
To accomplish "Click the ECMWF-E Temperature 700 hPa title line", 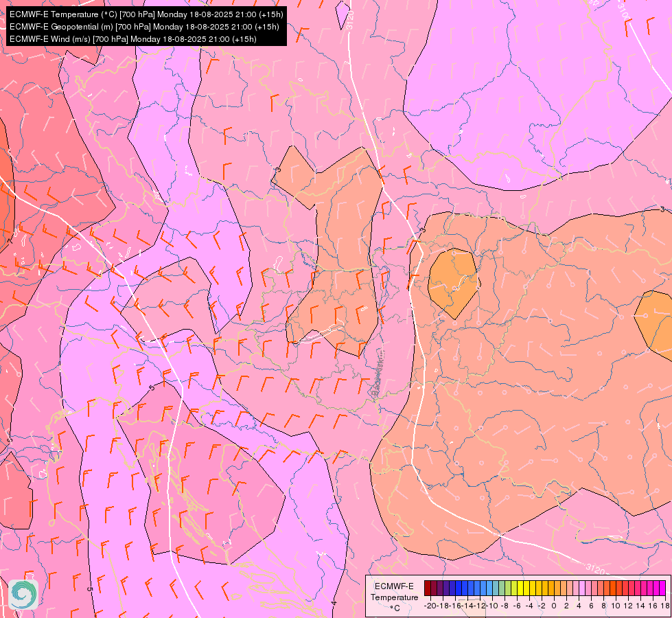I will click(146, 14).
